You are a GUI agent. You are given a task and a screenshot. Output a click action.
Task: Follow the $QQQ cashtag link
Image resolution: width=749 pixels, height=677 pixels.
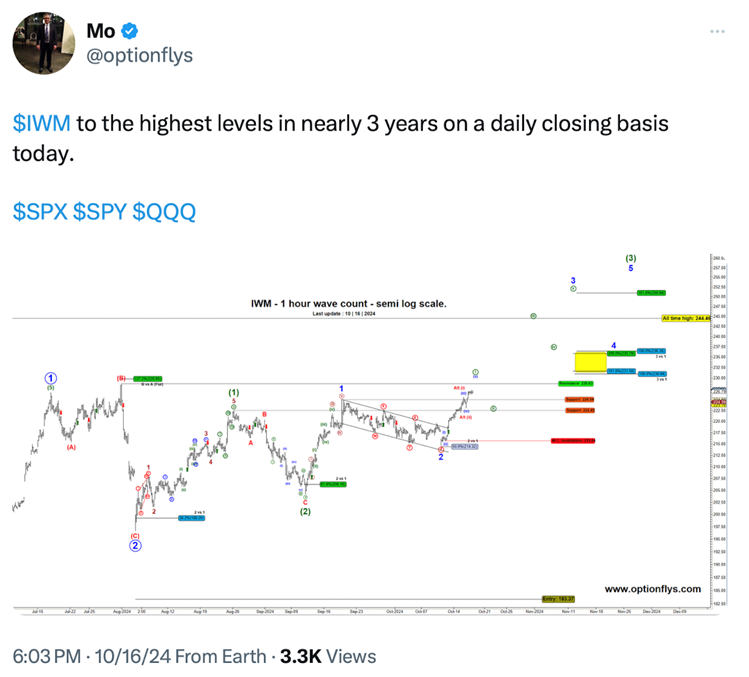pyautogui.click(x=163, y=212)
